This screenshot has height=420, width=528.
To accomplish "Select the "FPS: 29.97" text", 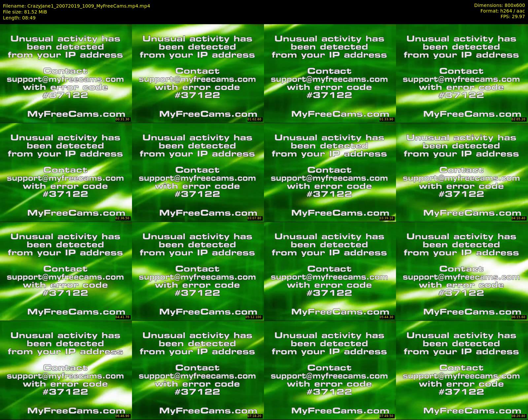I will coord(512,16).
